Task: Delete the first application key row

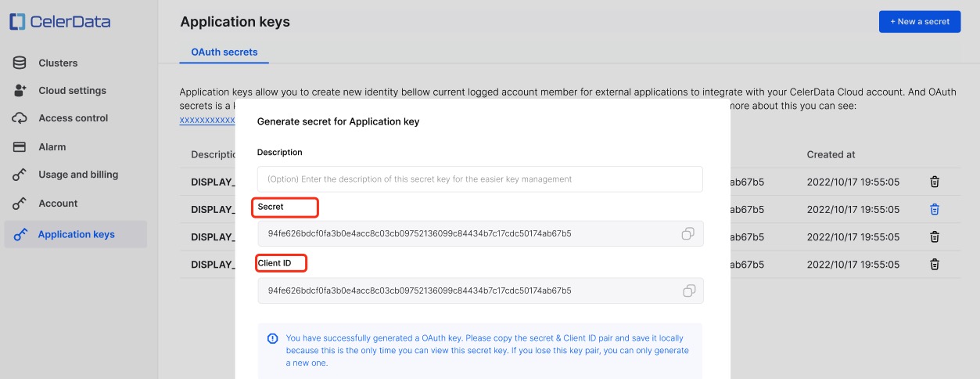Action: [934, 182]
